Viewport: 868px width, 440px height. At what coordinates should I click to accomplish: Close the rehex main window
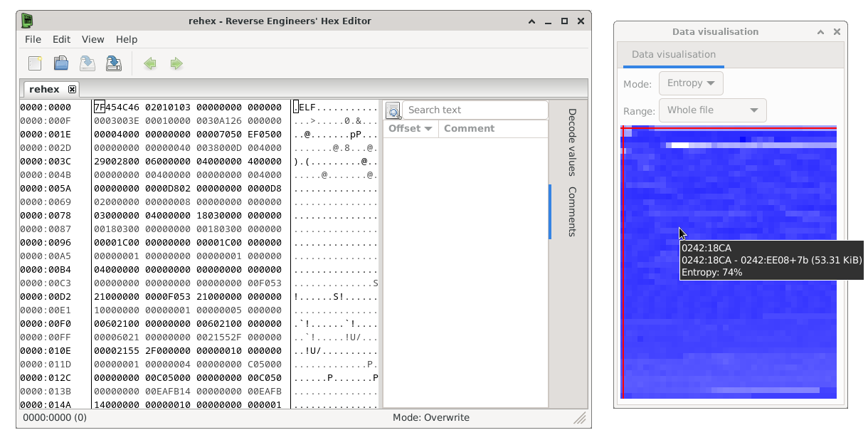581,21
